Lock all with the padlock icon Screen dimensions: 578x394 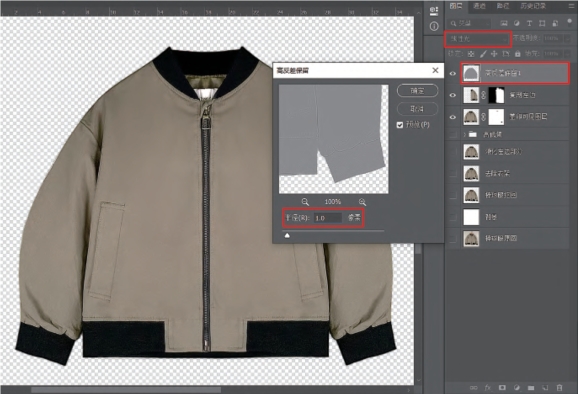[518, 54]
